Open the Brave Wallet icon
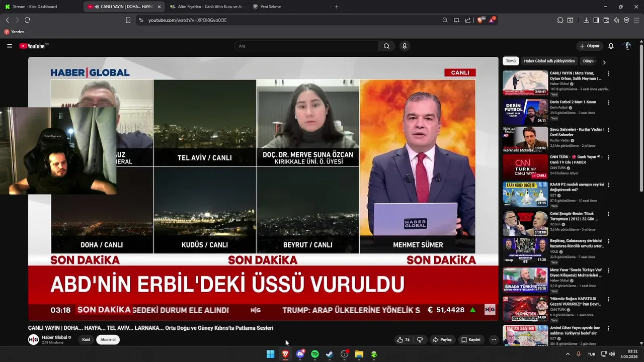This screenshot has width=644, height=362. click(606, 20)
